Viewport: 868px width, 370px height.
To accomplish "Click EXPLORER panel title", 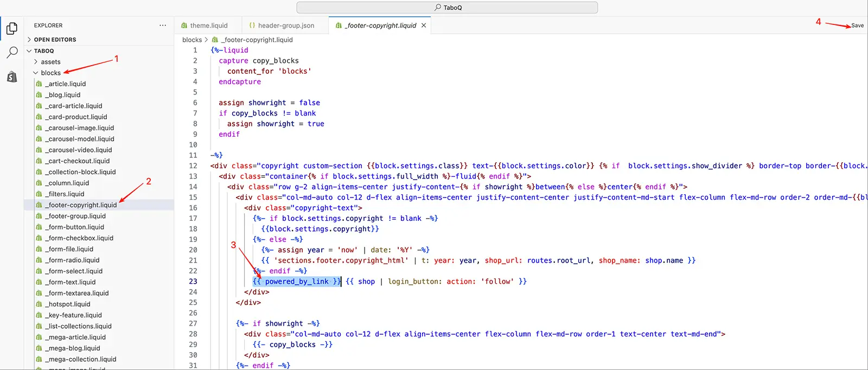I will click(x=48, y=25).
